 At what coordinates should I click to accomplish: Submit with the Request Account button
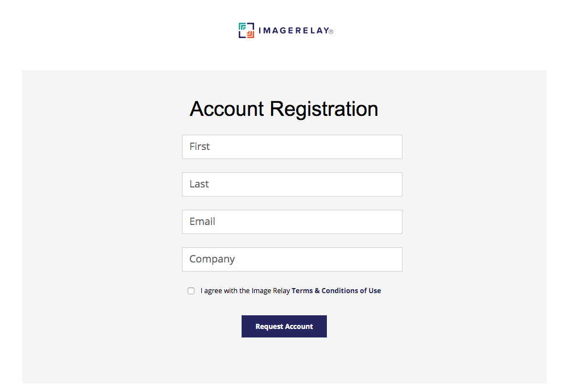[284, 326]
